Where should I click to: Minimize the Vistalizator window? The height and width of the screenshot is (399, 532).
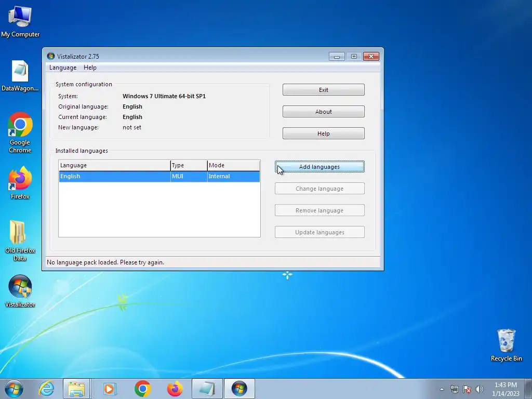tap(337, 56)
